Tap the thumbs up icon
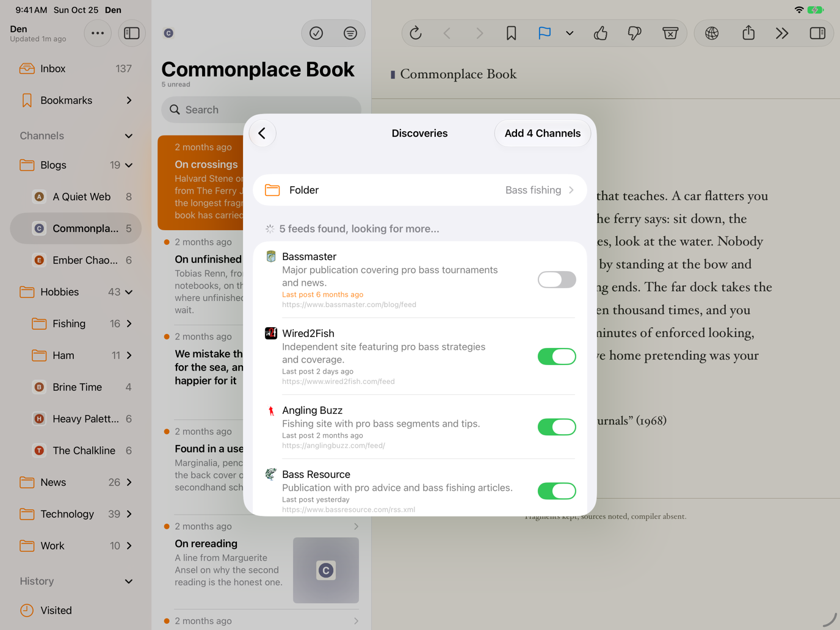 601,33
